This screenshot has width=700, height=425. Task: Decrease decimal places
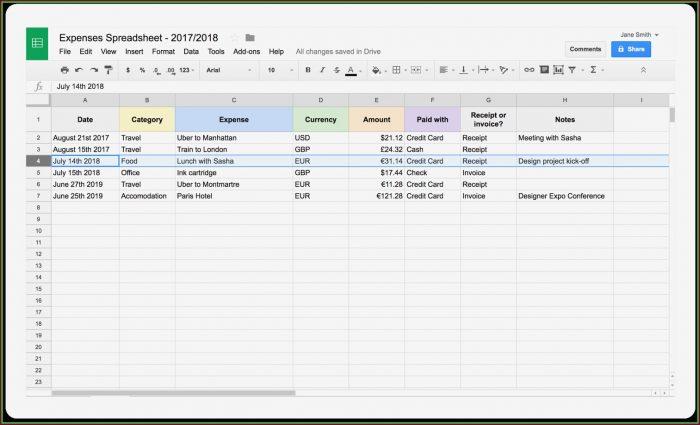pyautogui.click(x=157, y=71)
